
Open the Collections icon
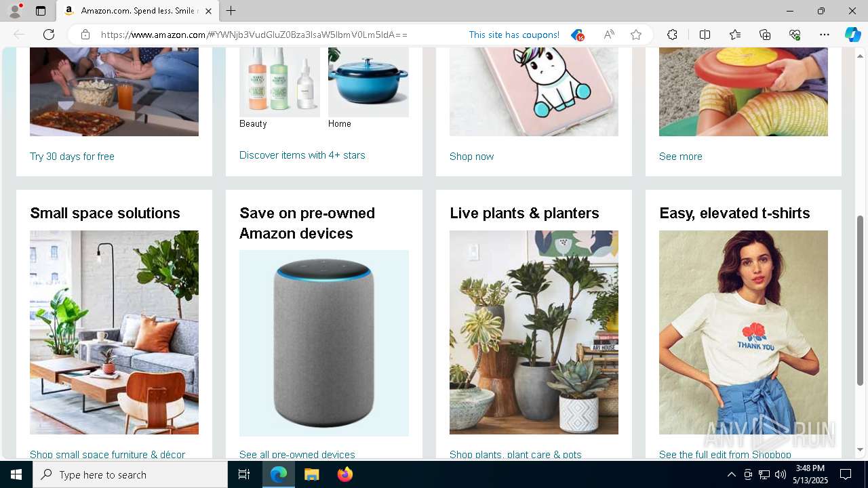point(765,35)
